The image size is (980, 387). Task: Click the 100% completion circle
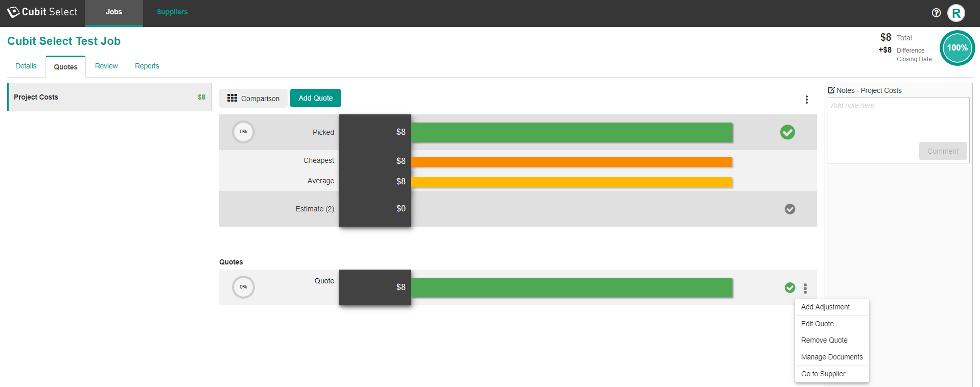pyautogui.click(x=957, y=48)
